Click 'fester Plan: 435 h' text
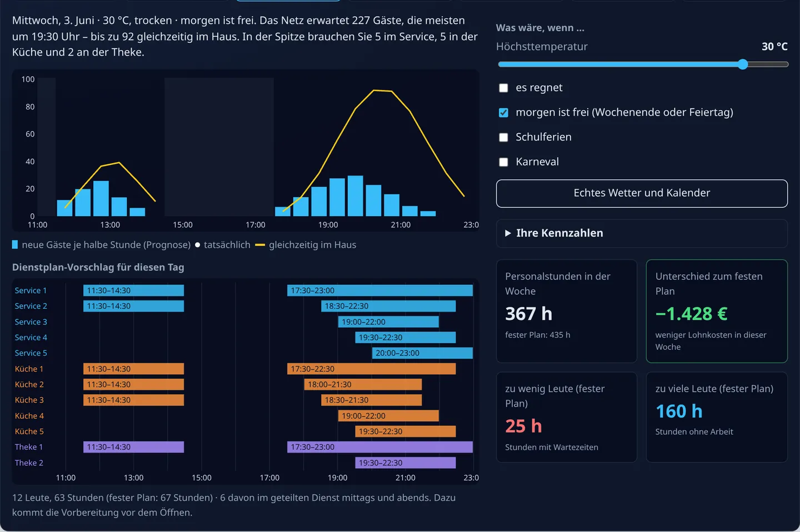 click(537, 335)
